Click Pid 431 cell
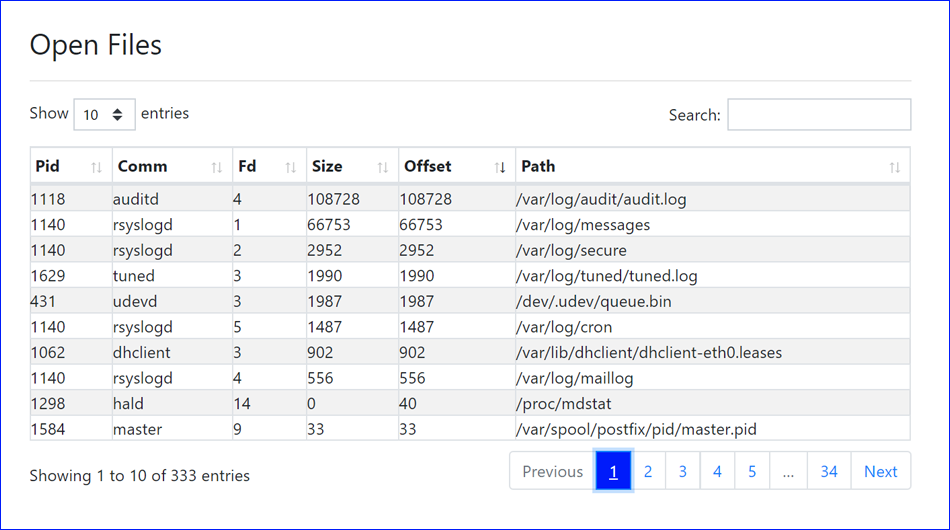The width and height of the screenshot is (950, 530). tap(71, 301)
